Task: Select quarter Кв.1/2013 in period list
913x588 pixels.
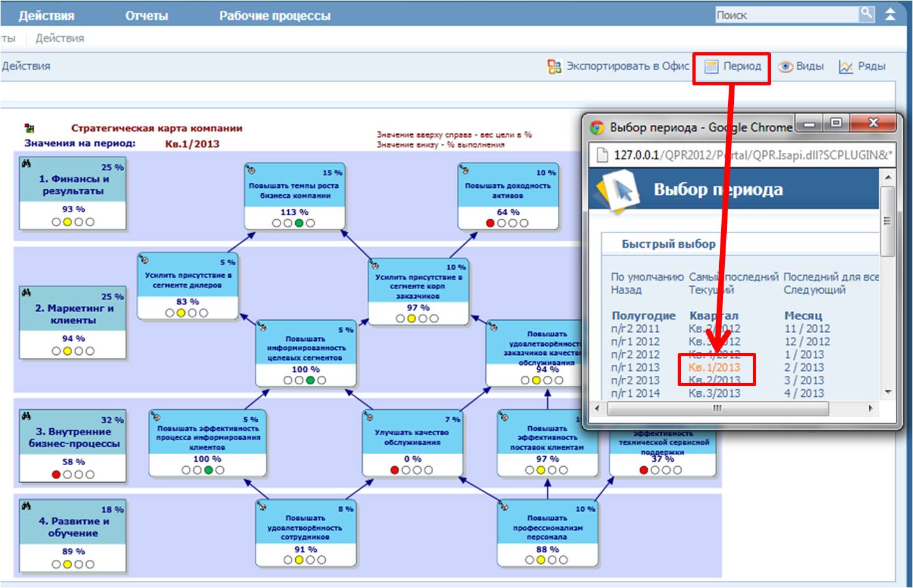Action: pos(714,368)
